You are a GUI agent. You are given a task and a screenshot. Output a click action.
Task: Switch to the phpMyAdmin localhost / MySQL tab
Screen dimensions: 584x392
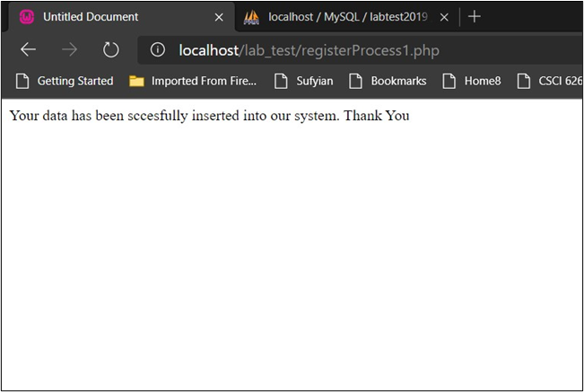[347, 17]
